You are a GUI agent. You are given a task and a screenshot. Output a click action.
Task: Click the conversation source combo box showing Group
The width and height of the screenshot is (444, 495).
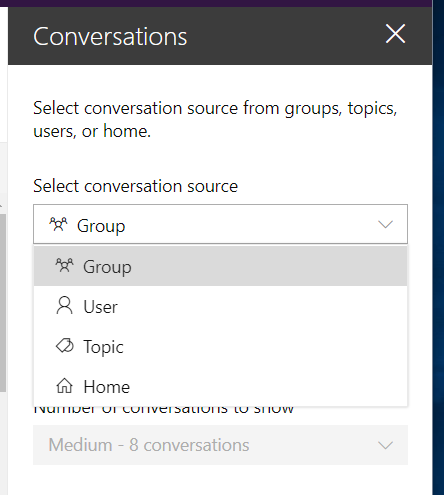pyautogui.click(x=220, y=224)
